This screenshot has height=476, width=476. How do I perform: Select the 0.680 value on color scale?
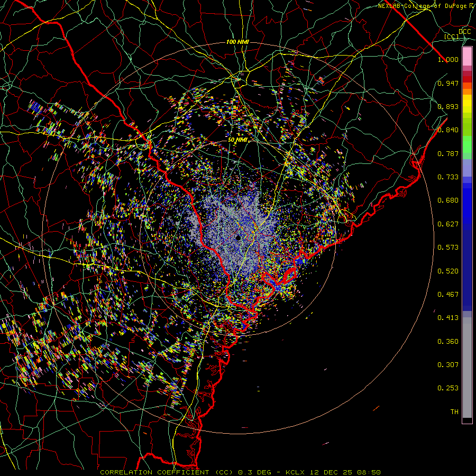[448, 200]
